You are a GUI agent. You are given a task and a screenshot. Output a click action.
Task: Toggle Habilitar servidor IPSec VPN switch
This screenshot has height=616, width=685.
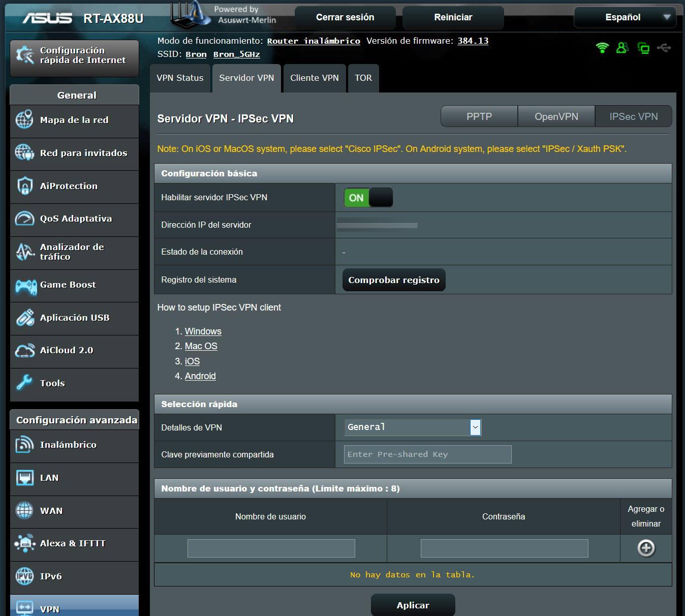(368, 198)
